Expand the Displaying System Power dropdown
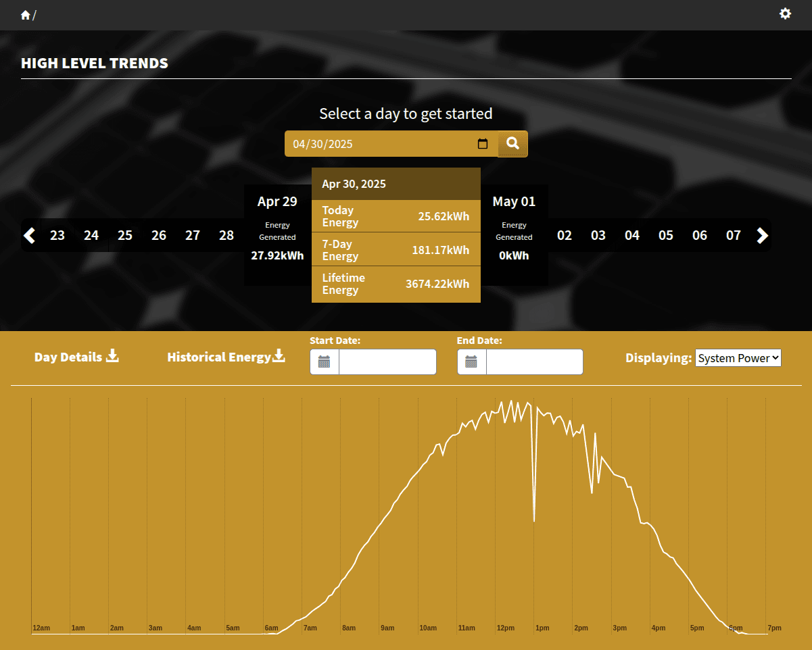The width and height of the screenshot is (812, 650). point(738,358)
